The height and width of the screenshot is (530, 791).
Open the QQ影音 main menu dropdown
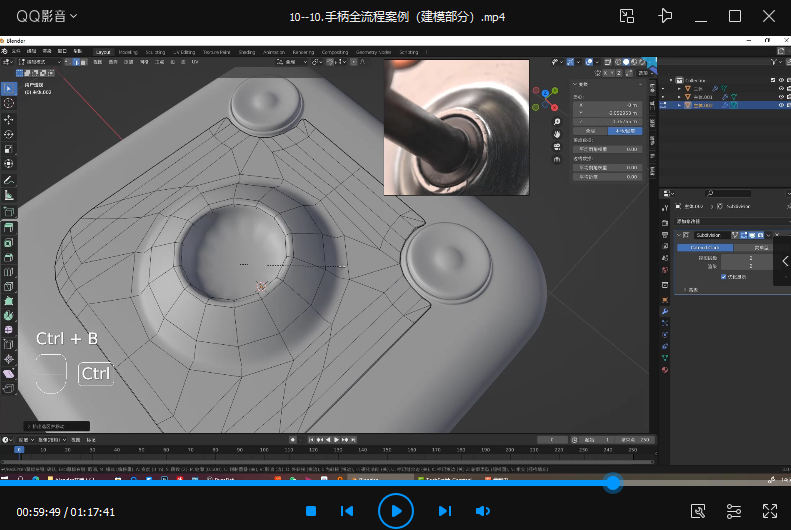(x=46, y=16)
